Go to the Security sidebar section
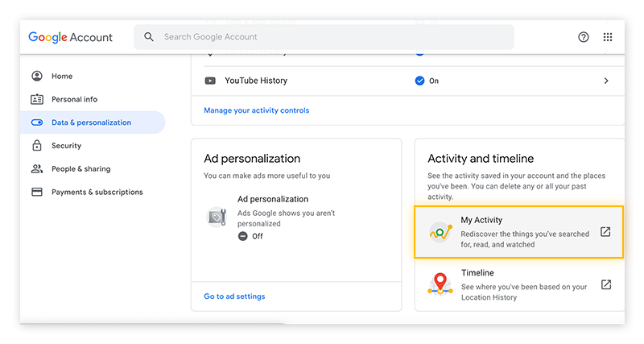This screenshot has width=644, height=344. 66,146
